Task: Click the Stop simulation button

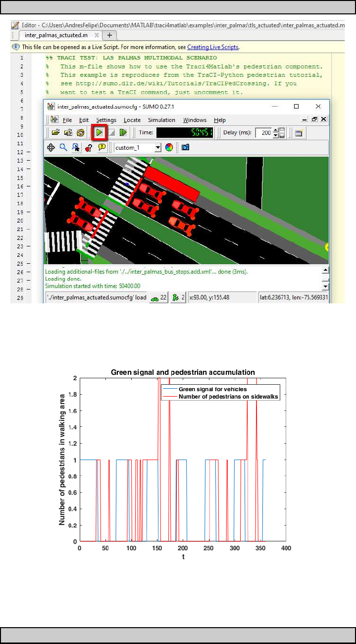Action: pos(112,132)
